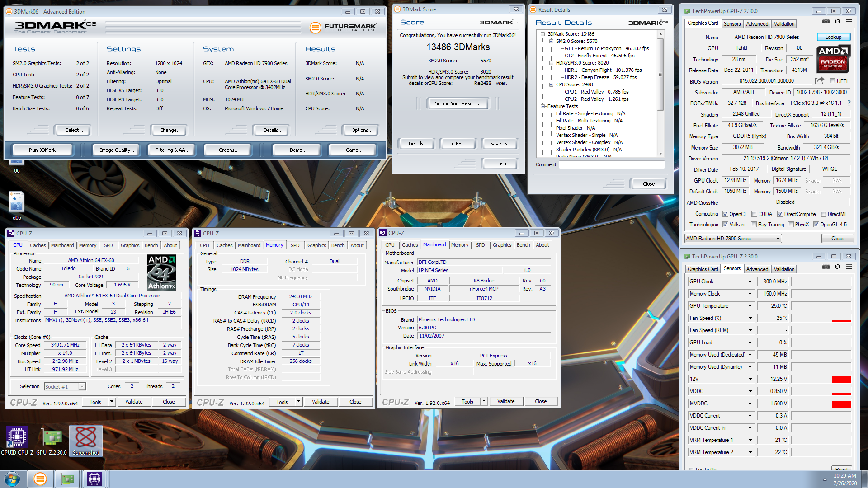Click the 3DMark Score window title icon
Viewport: 868px width, 488px height.
point(397,9)
